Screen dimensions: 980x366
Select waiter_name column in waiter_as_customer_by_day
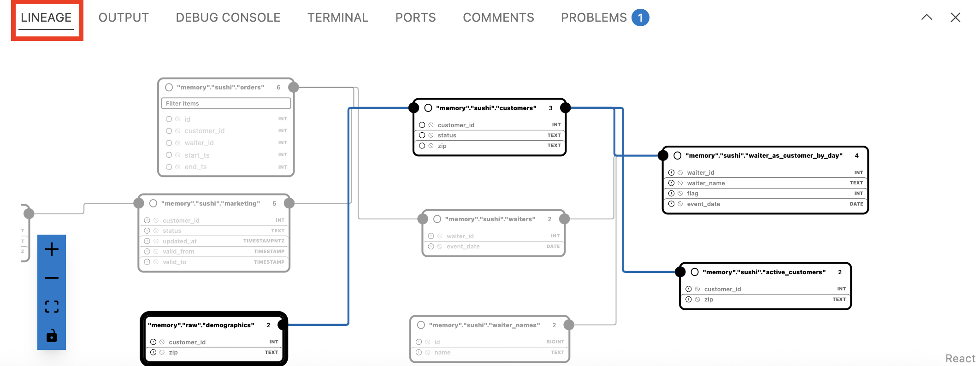pyautogui.click(x=765, y=183)
